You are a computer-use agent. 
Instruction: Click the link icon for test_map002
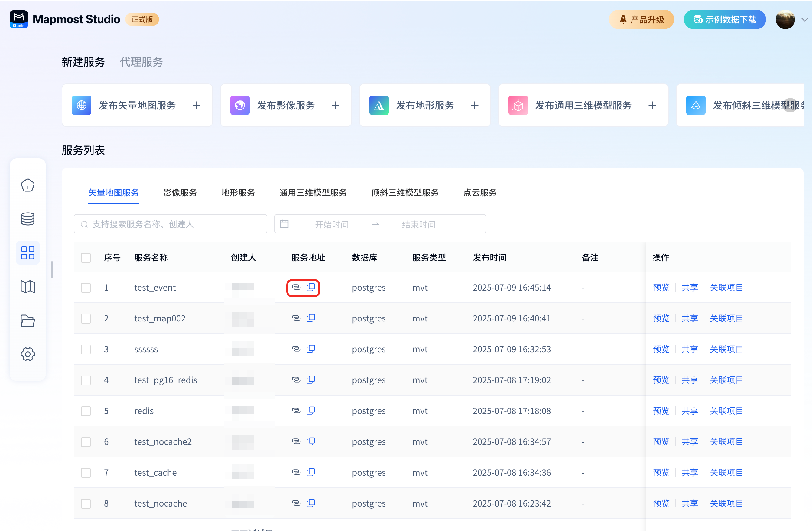point(296,318)
